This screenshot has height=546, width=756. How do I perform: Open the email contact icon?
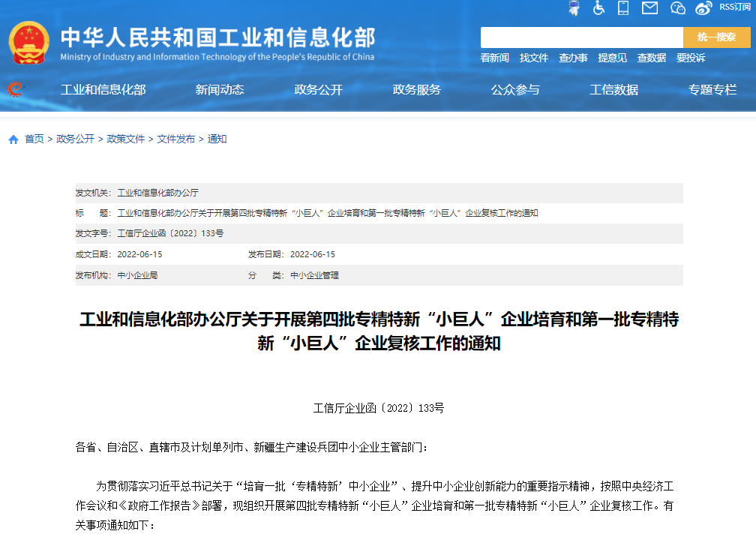click(x=649, y=9)
